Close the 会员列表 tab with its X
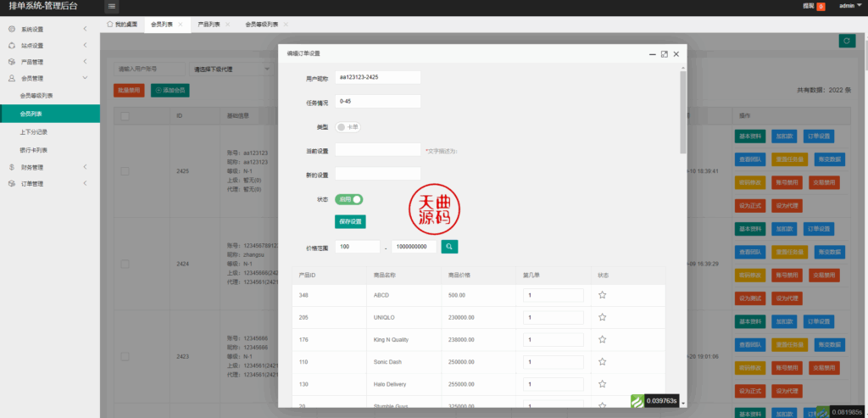 point(181,25)
